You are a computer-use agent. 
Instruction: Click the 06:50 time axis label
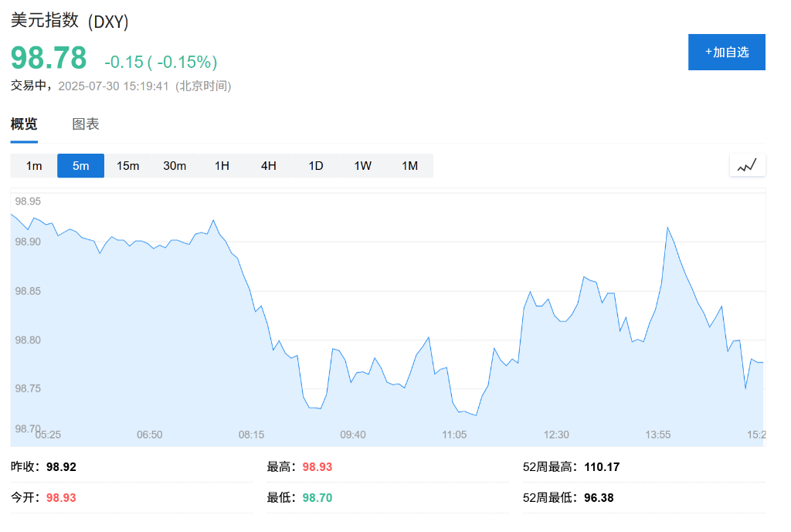(x=150, y=435)
